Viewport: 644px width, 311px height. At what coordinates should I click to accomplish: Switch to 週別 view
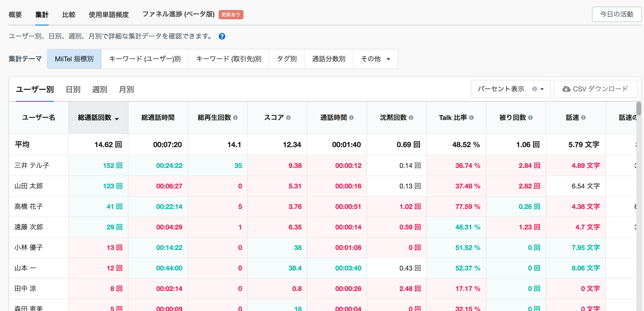point(100,89)
